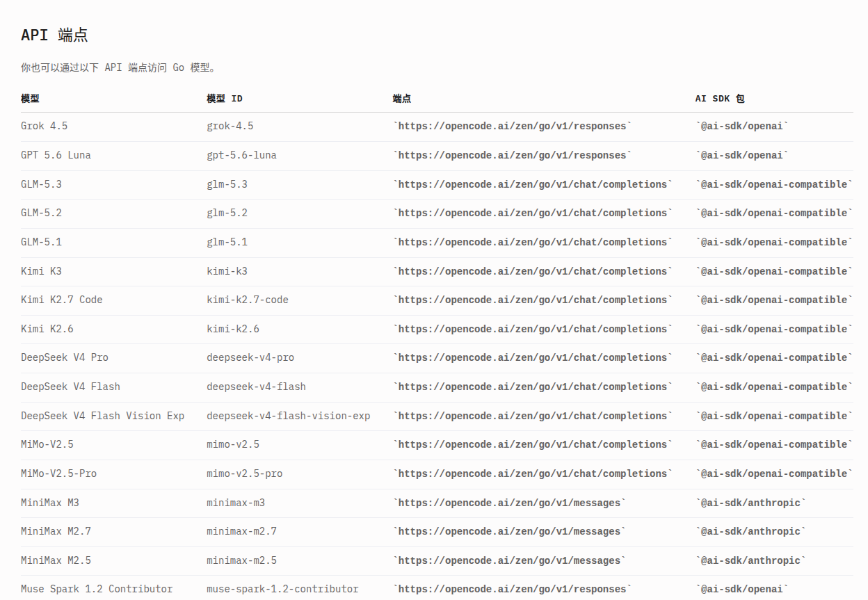Viewport: 868px width, 600px height.
Task: Click the intro sentence about Go 模型 access
Action: 120,67
